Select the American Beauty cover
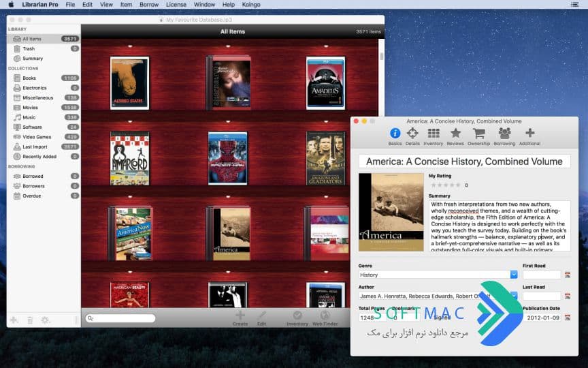Image resolution: width=588 pixels, height=368 pixels. click(x=129, y=295)
